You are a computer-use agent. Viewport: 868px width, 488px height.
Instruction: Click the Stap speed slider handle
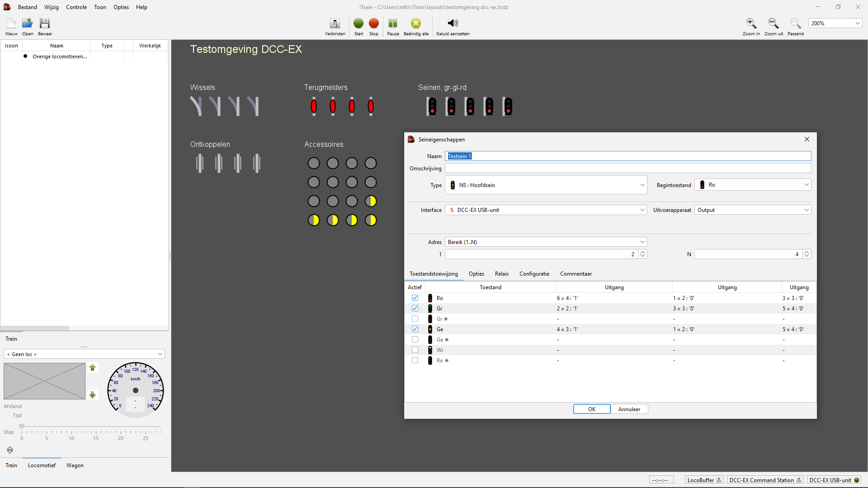click(22, 426)
